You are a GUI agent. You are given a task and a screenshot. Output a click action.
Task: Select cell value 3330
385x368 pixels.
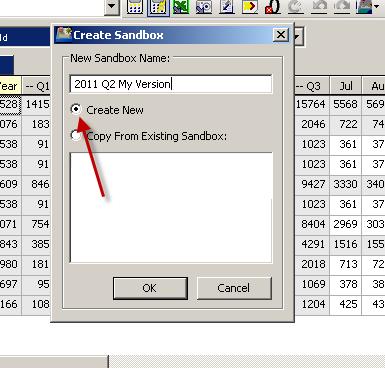click(346, 184)
